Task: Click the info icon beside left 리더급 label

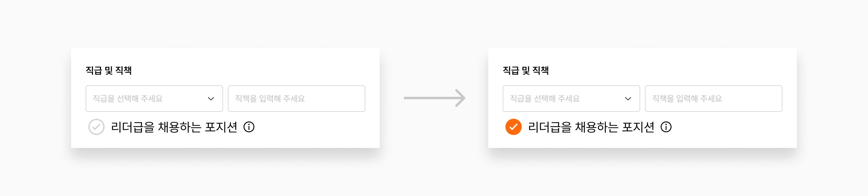Action: click(x=249, y=127)
